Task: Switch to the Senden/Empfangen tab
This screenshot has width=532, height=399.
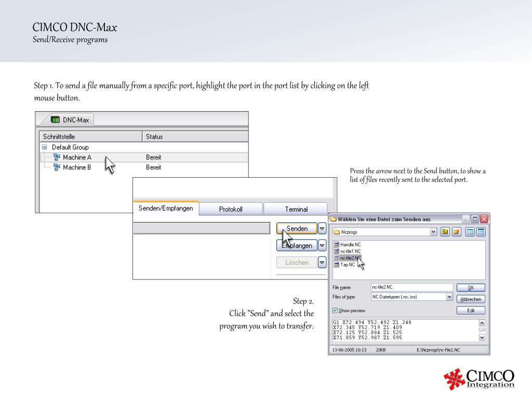Action: (166, 208)
